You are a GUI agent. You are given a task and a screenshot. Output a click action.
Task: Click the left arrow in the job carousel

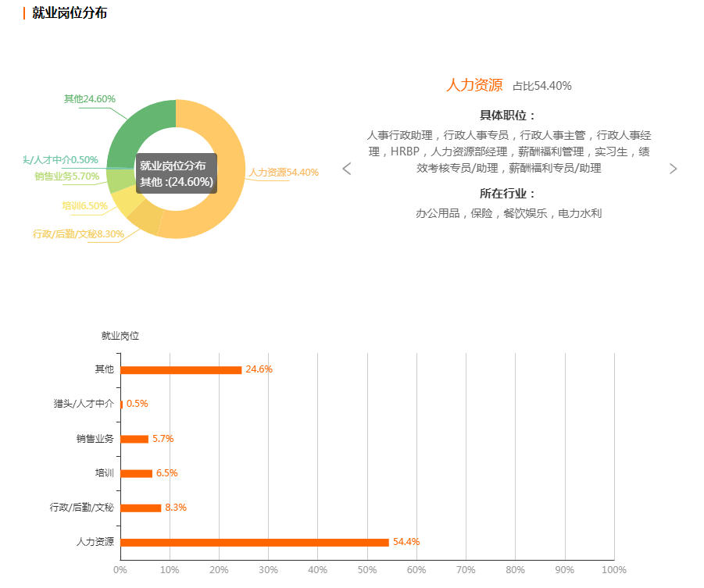(x=347, y=169)
